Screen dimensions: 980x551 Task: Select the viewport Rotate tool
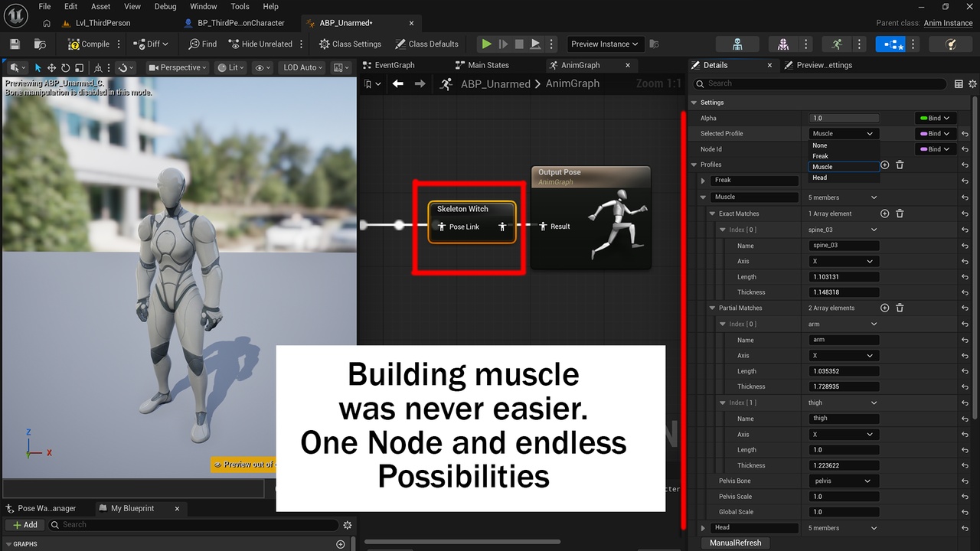65,68
